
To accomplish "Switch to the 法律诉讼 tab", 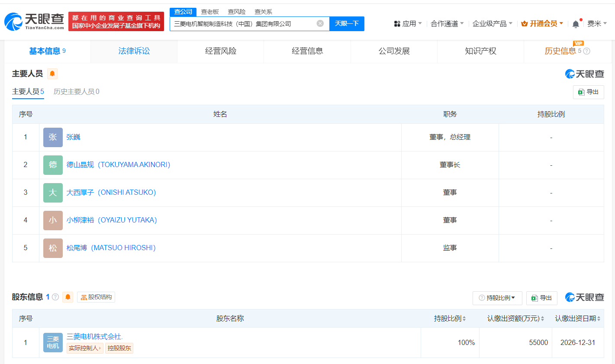I will 134,51.
